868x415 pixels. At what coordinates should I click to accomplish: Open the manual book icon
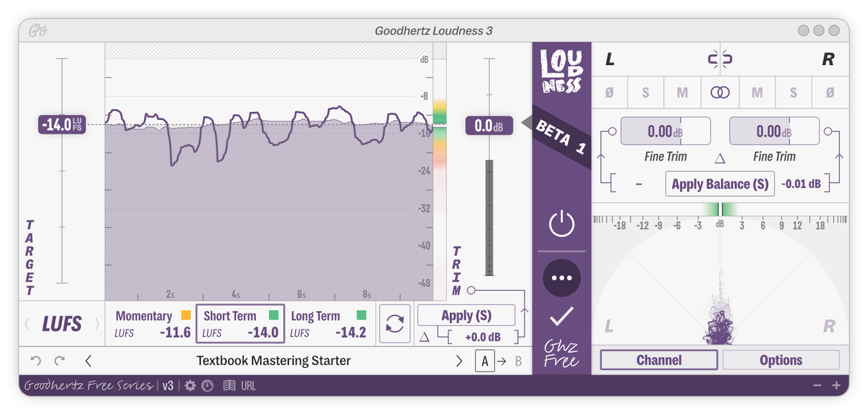point(229,386)
